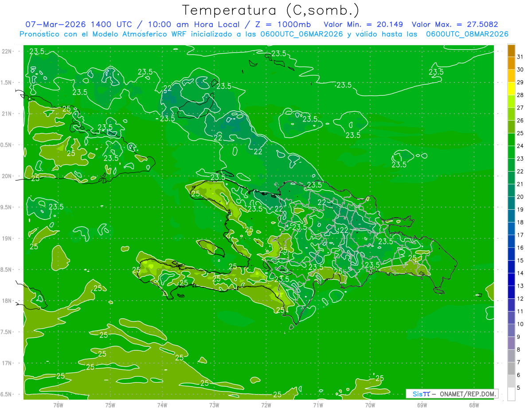Click the '5' color scale label
The height and width of the screenshot is (411, 532).
click(519, 388)
